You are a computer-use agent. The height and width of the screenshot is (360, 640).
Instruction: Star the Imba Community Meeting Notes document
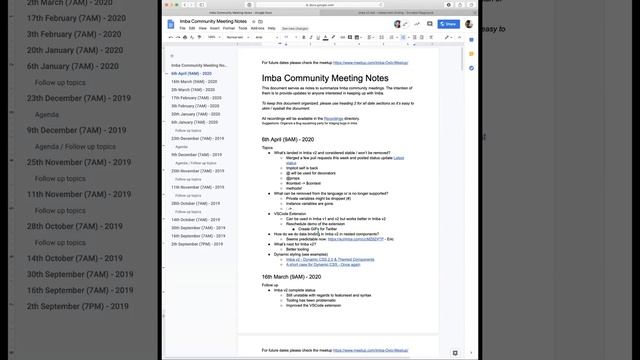[x=253, y=21]
